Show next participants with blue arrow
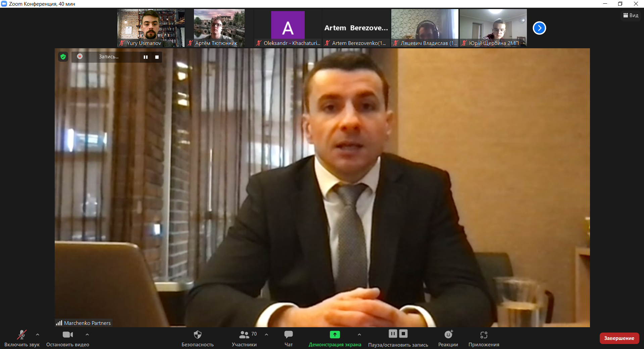 click(539, 28)
